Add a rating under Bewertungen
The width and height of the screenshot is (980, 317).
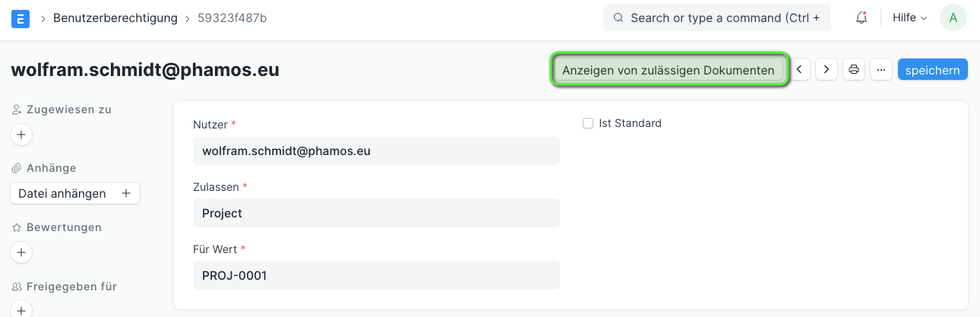[21, 252]
